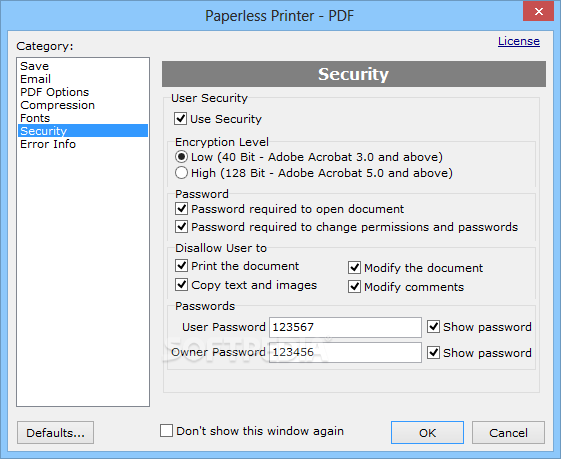Viewport: 561px width, 459px height.
Task: Click the Owner Password field
Action: pyautogui.click(x=345, y=352)
